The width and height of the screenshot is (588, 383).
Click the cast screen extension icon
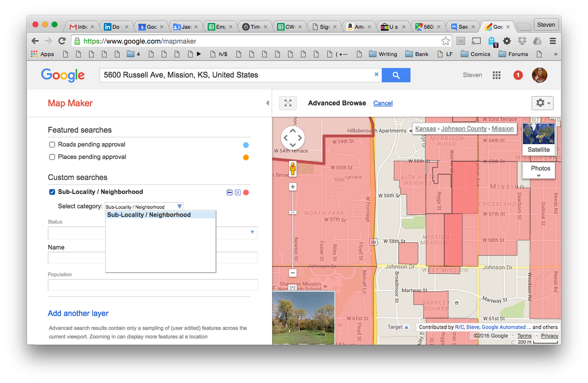[476, 41]
